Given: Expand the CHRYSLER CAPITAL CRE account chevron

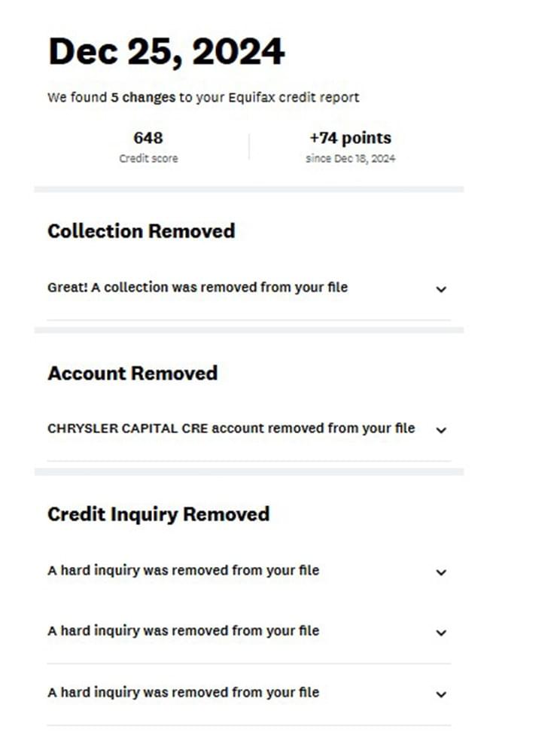Looking at the screenshot, I should coord(441,430).
